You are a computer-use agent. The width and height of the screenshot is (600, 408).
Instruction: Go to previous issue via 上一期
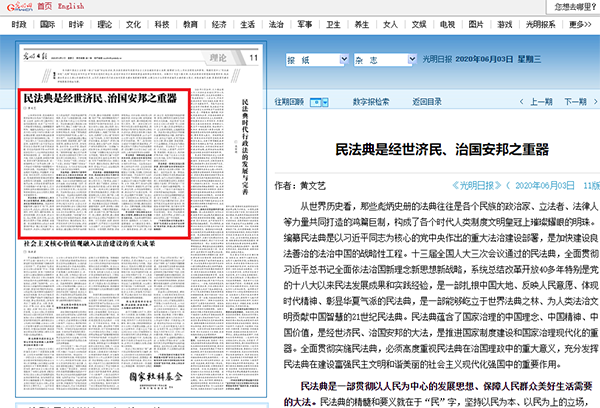(541, 101)
